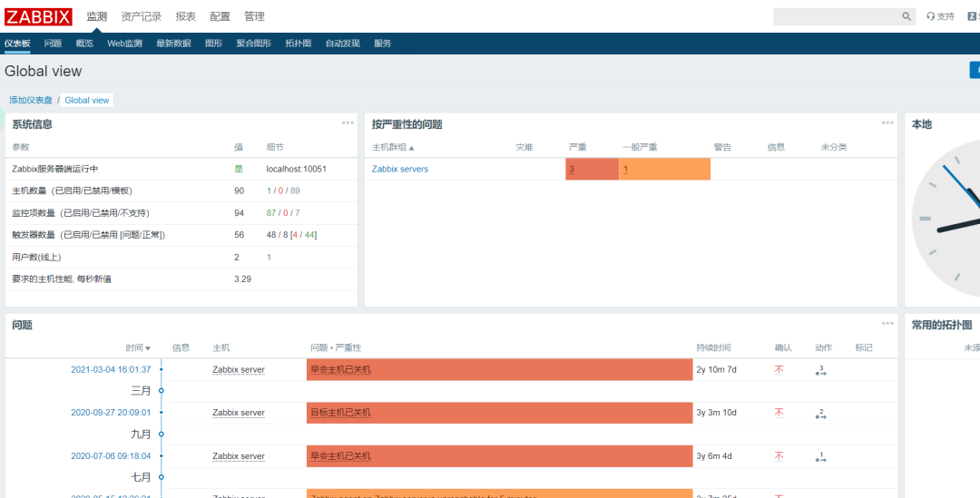Image resolution: width=980 pixels, height=498 pixels.
Task: Click 不 acknowledge link in 2020-07-06 row
Action: [779, 456]
